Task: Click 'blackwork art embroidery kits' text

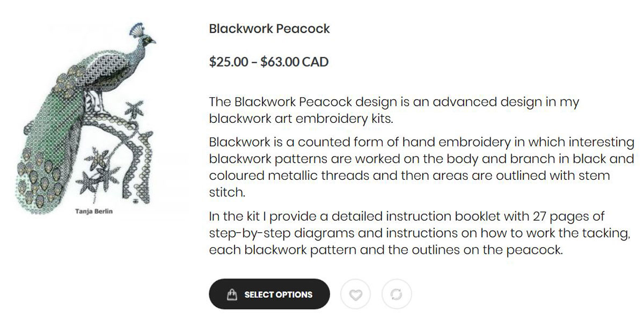Action: tap(301, 118)
